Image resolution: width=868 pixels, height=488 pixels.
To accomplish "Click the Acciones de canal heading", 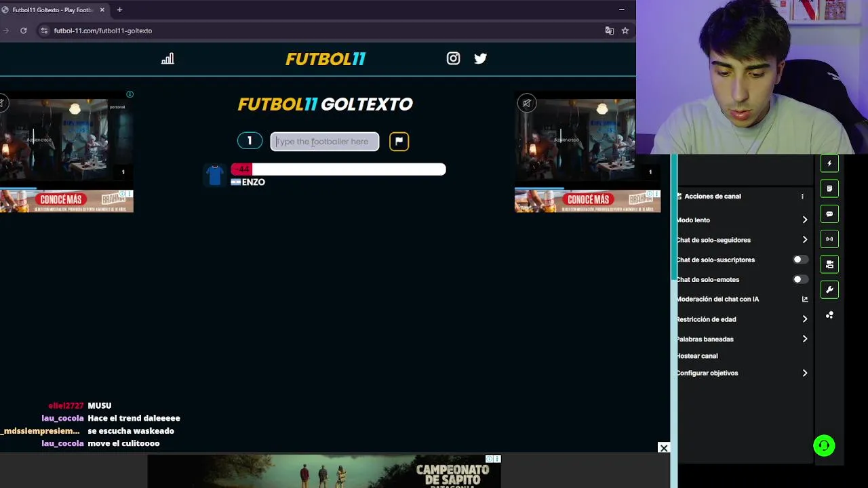I will pyautogui.click(x=713, y=196).
